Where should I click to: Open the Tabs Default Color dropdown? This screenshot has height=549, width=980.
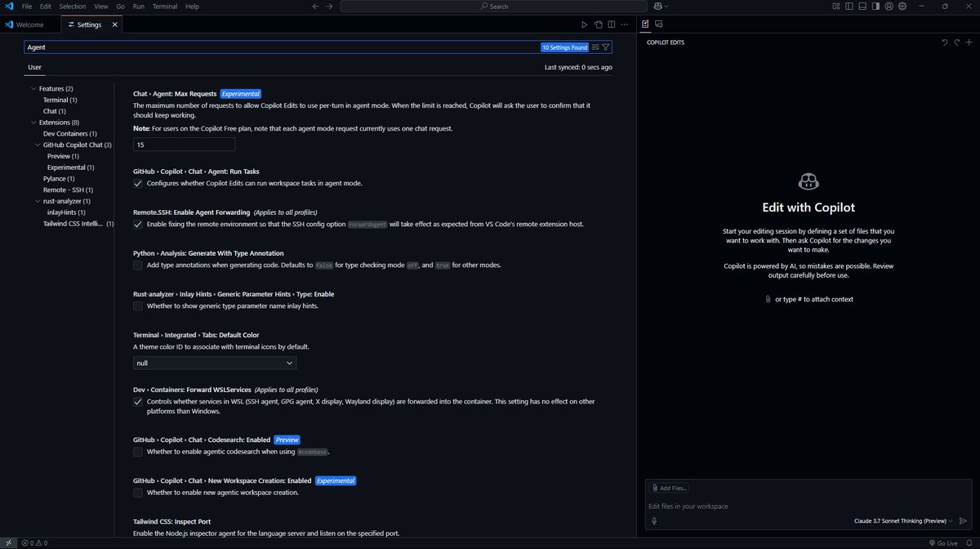(215, 363)
